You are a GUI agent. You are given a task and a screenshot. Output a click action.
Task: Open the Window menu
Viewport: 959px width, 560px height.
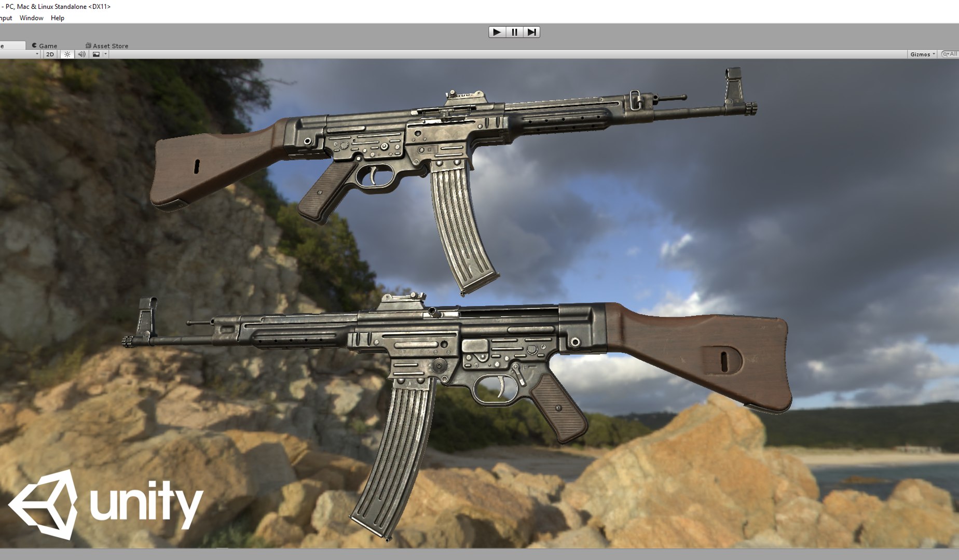[x=31, y=18]
